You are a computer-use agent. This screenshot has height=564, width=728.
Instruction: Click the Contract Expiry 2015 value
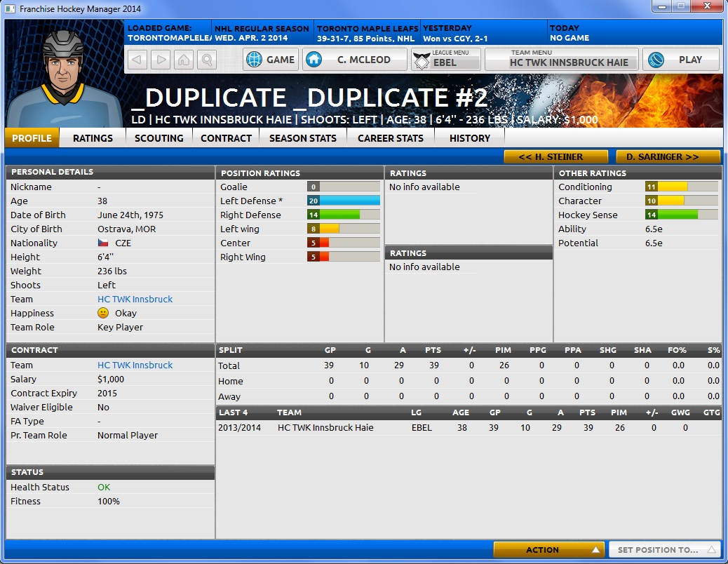[107, 393]
